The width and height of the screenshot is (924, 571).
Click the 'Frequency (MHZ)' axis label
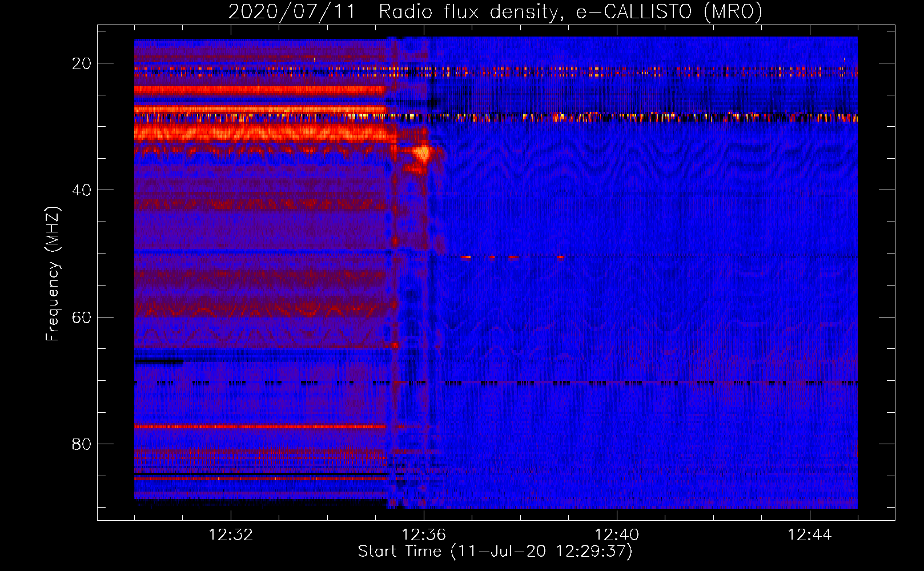coord(53,274)
